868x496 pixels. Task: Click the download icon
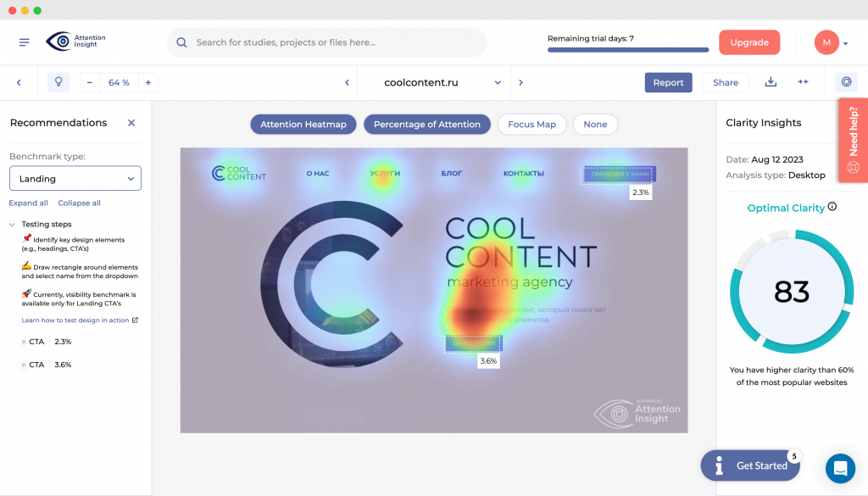tap(771, 82)
